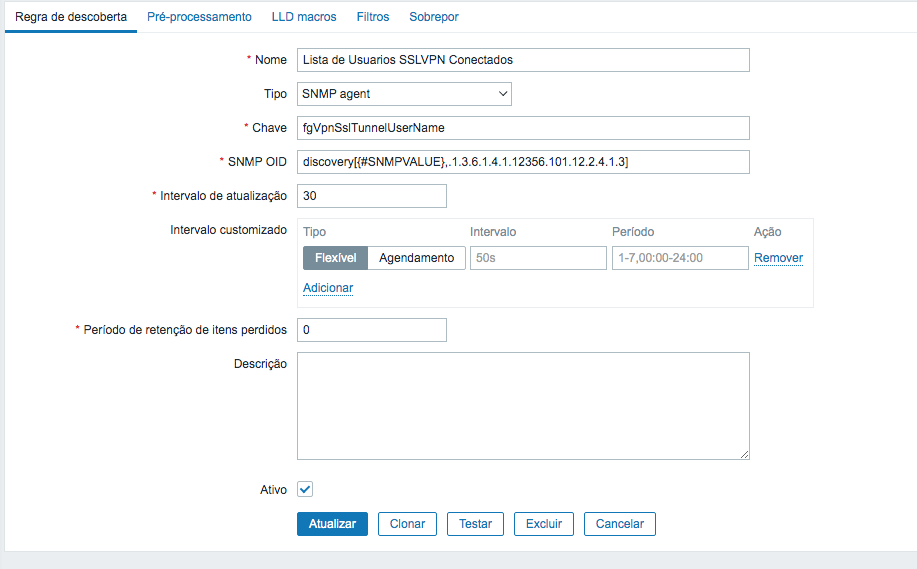Select the Flexível interval type
Screen dimensions: 917x569
(x=336, y=258)
